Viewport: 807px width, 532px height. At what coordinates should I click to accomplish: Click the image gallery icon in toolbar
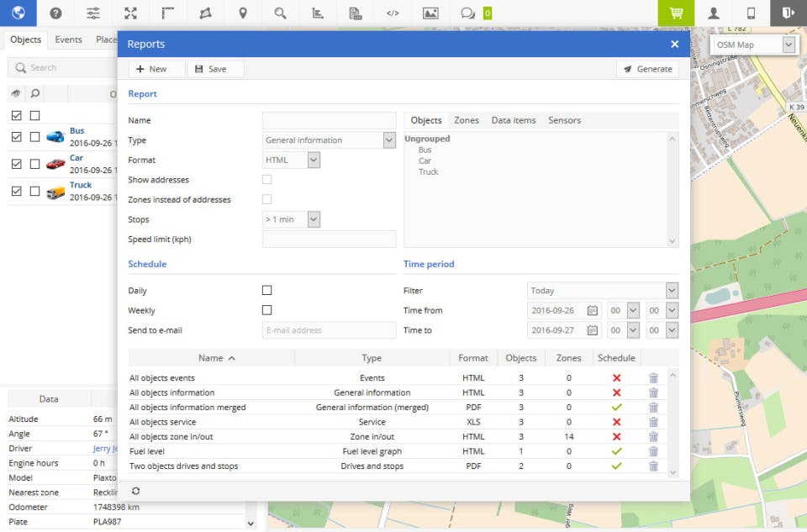430,13
